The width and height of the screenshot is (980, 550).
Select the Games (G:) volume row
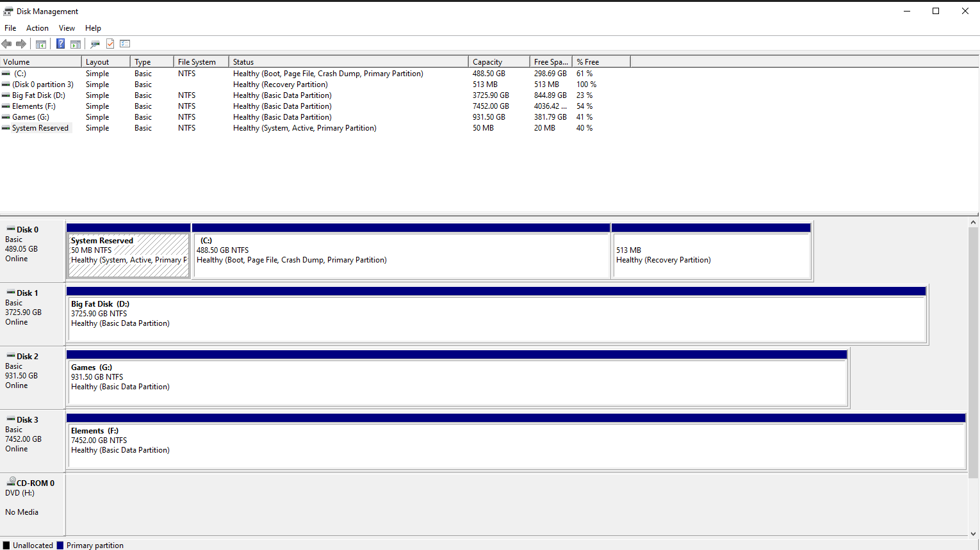tap(315, 117)
